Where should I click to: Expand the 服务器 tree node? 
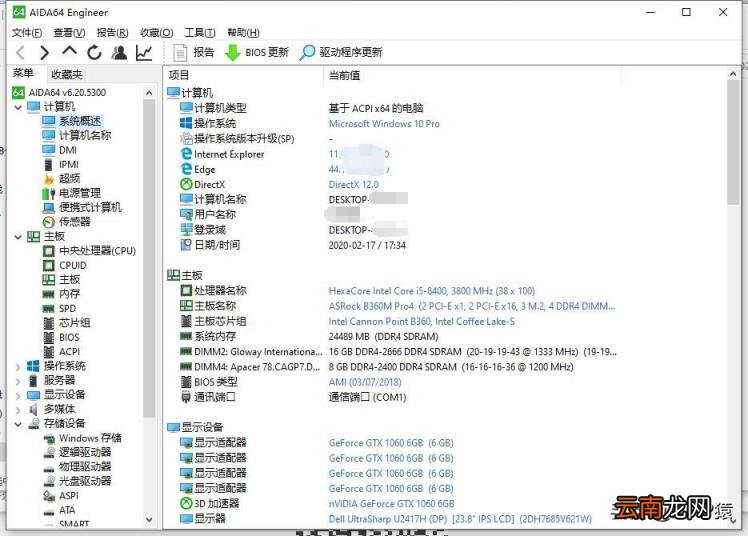pyautogui.click(x=18, y=381)
